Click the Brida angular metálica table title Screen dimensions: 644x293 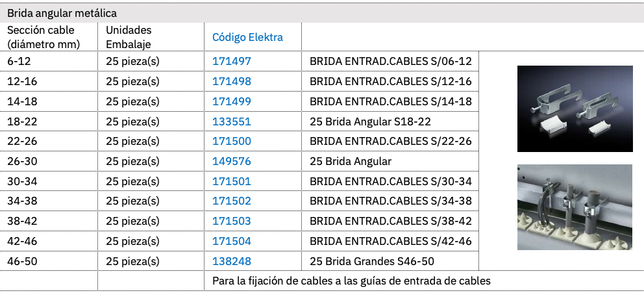(x=62, y=12)
